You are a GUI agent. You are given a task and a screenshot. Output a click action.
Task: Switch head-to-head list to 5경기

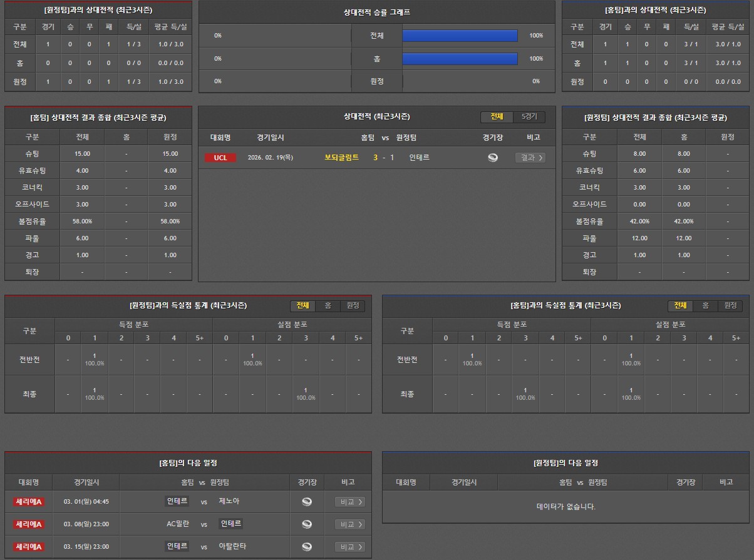tap(529, 117)
